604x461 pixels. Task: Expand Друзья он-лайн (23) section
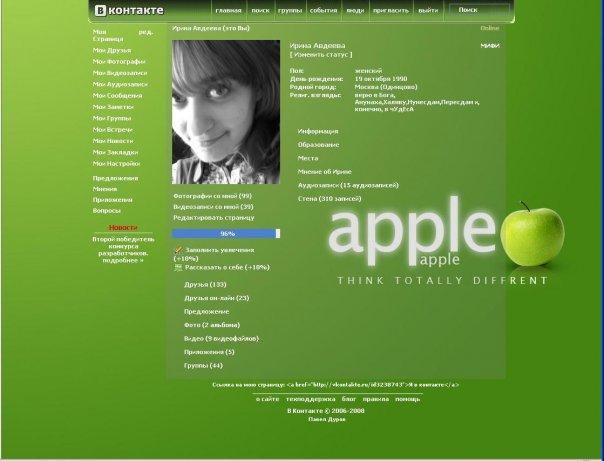point(216,298)
